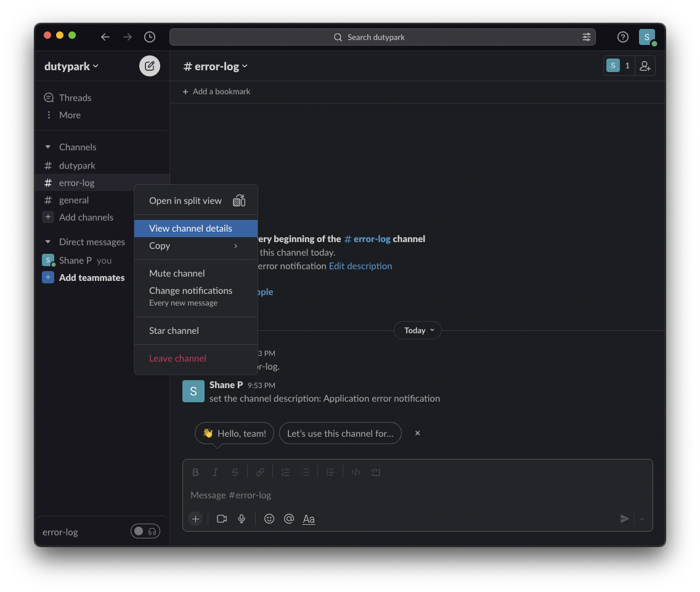Viewport: 700px width, 592px height.
Task: Click the Search dutypark field
Action: point(382,37)
